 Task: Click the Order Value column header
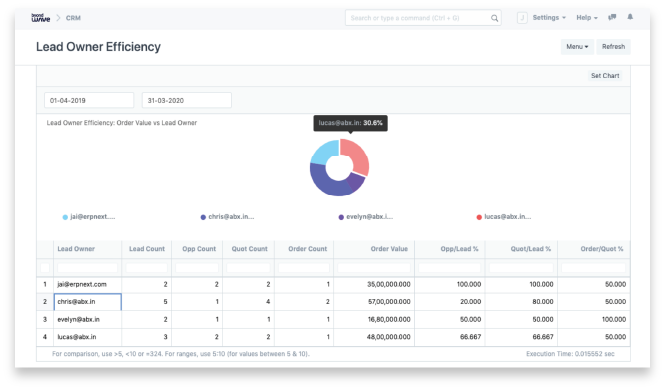[374, 249]
